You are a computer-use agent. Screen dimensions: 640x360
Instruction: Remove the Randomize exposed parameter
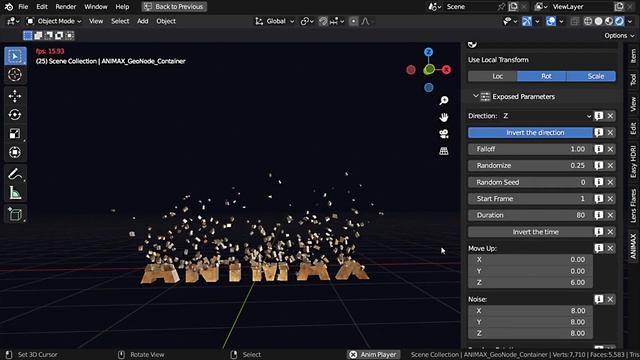(610, 165)
